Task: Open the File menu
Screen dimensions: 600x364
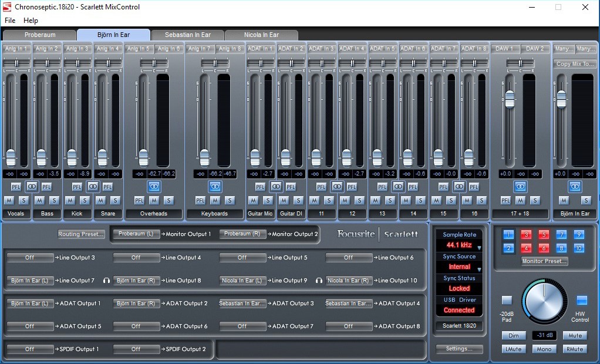Action: tap(10, 21)
